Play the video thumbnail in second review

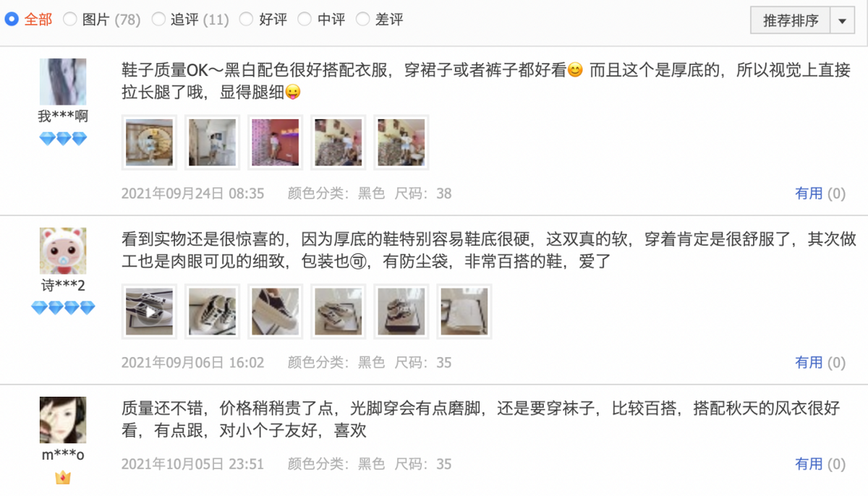click(150, 312)
